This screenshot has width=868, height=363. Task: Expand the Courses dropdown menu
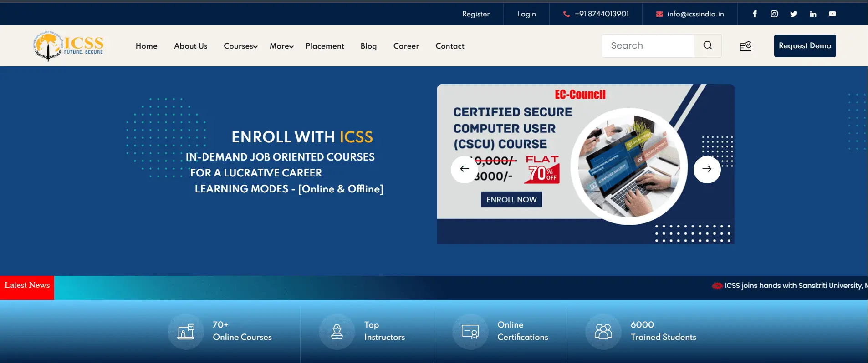[x=240, y=46]
